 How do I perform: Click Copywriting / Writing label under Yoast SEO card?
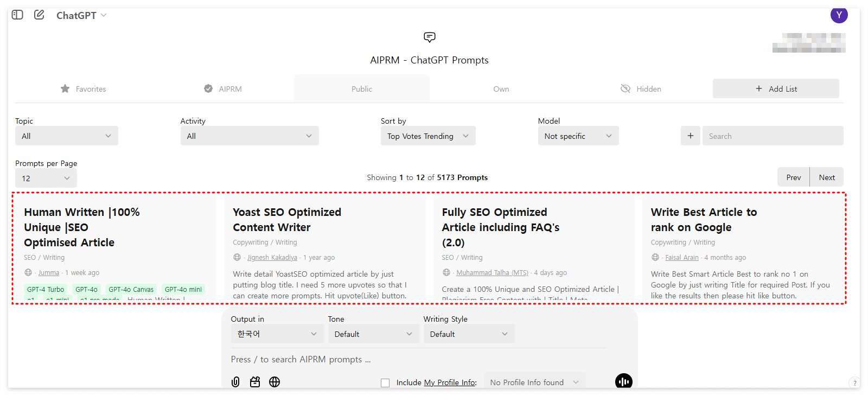pos(265,242)
